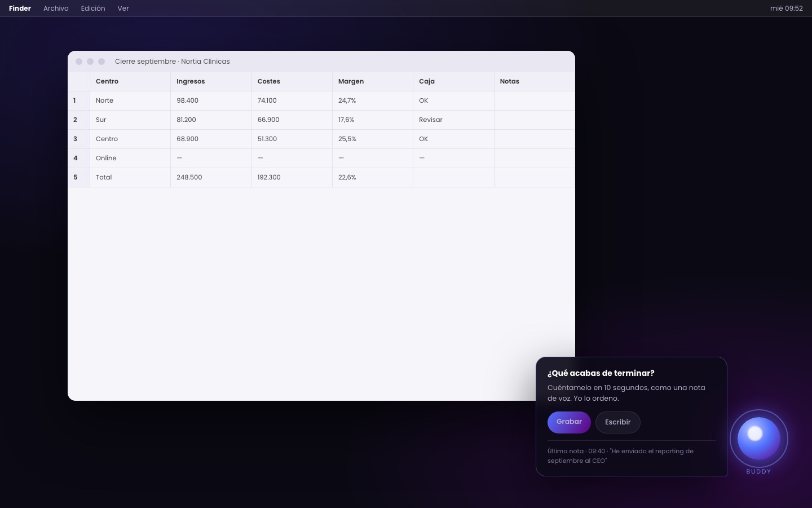Select row number 5 header
Viewport: 812px width, 508px height.
coord(78,177)
